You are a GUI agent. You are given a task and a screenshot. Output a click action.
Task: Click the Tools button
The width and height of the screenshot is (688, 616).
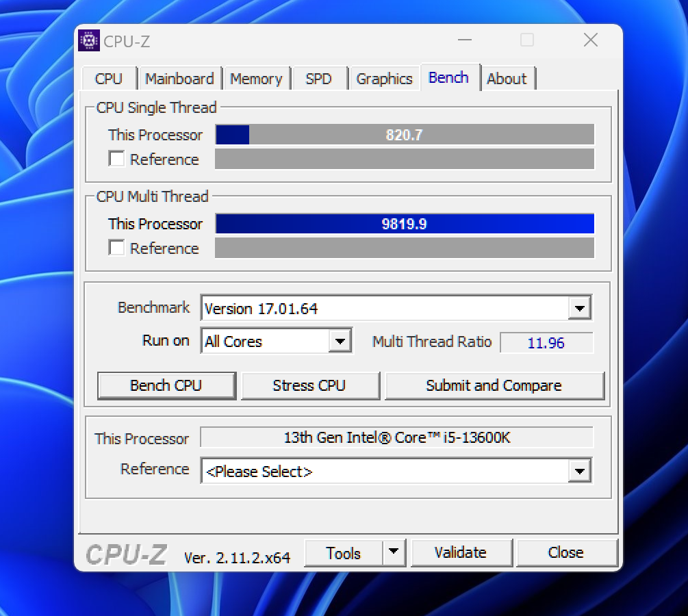[x=343, y=553]
